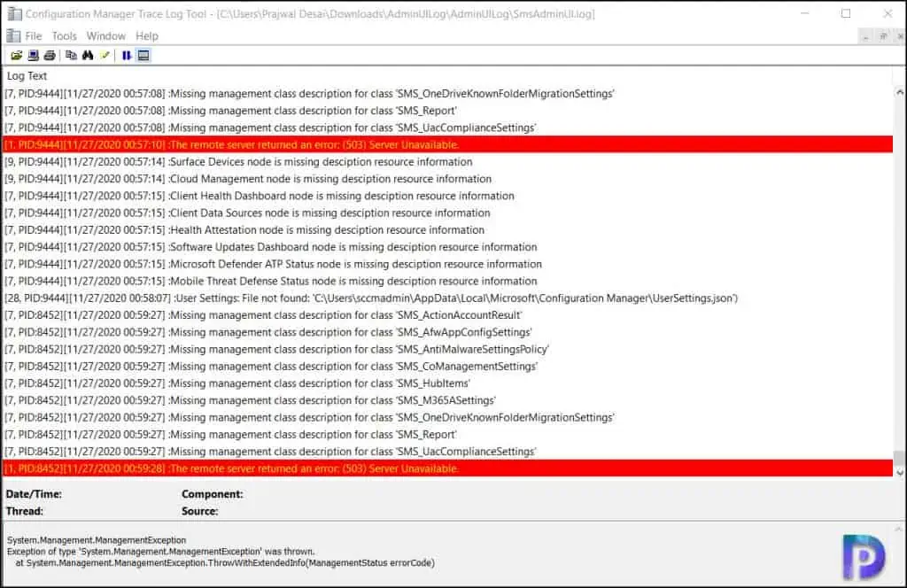Screen dimensions: 907x588
Task: Click the System.Management.ManagementException detail line
Action: tap(97, 540)
